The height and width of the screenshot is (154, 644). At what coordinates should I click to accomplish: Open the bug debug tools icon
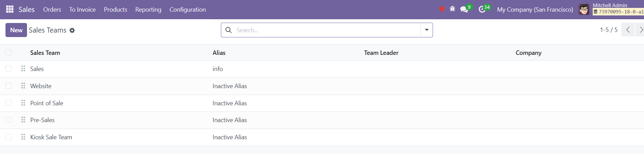point(452,9)
